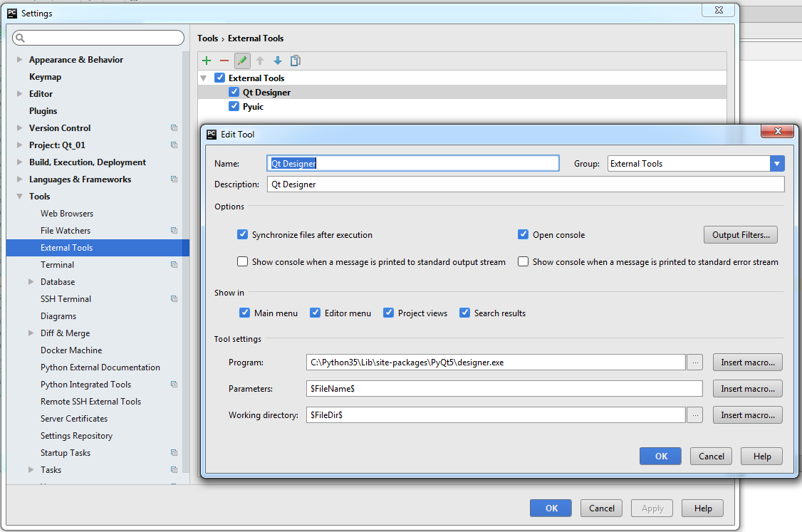Click Help in Edit Tool dialog

click(761, 457)
